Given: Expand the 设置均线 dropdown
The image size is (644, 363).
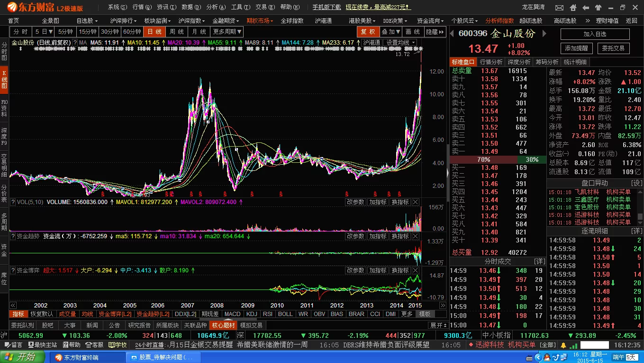Looking at the screenshot, I should point(400,43).
